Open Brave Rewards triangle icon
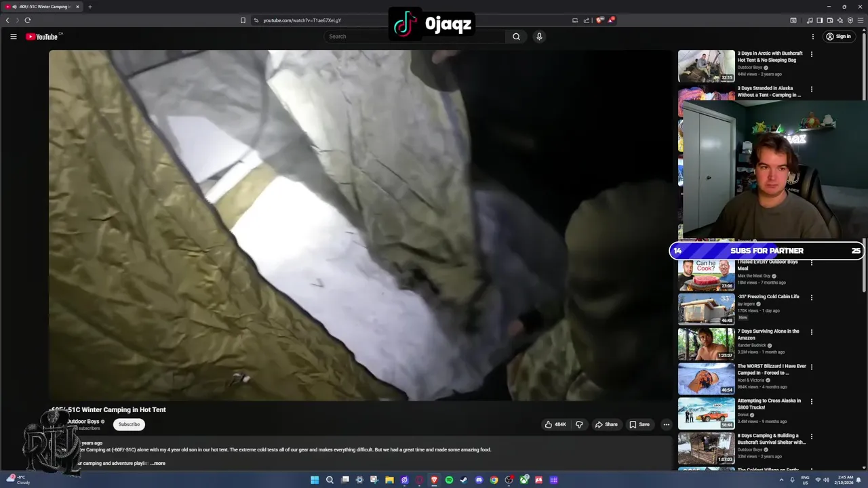Viewport: 868px width, 488px height. click(x=611, y=20)
